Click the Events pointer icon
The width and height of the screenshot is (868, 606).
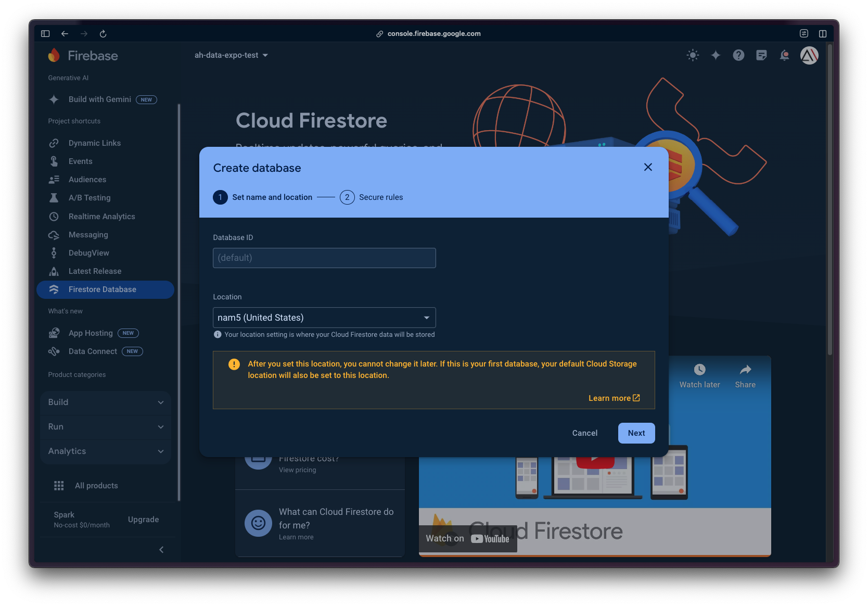[x=54, y=161]
